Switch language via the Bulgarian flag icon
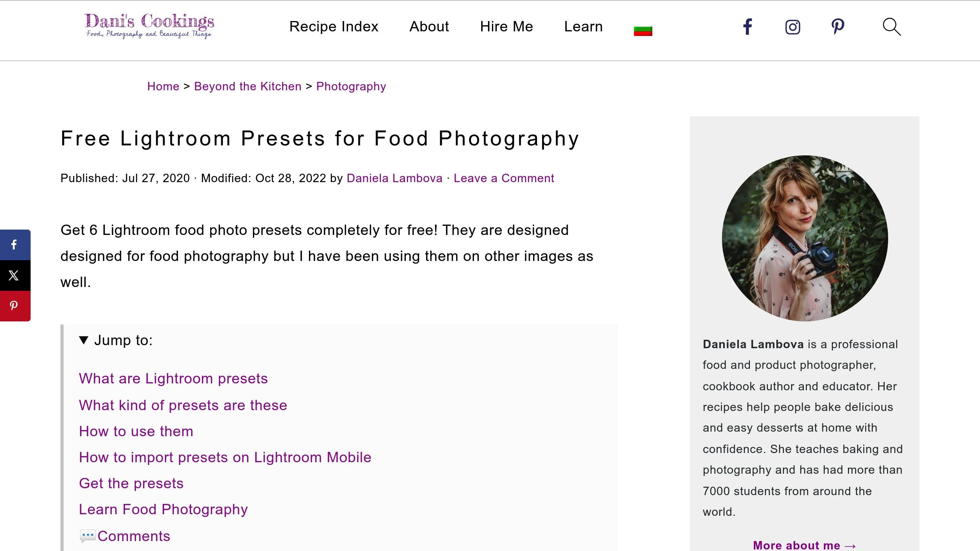The height and width of the screenshot is (551, 980). (643, 30)
